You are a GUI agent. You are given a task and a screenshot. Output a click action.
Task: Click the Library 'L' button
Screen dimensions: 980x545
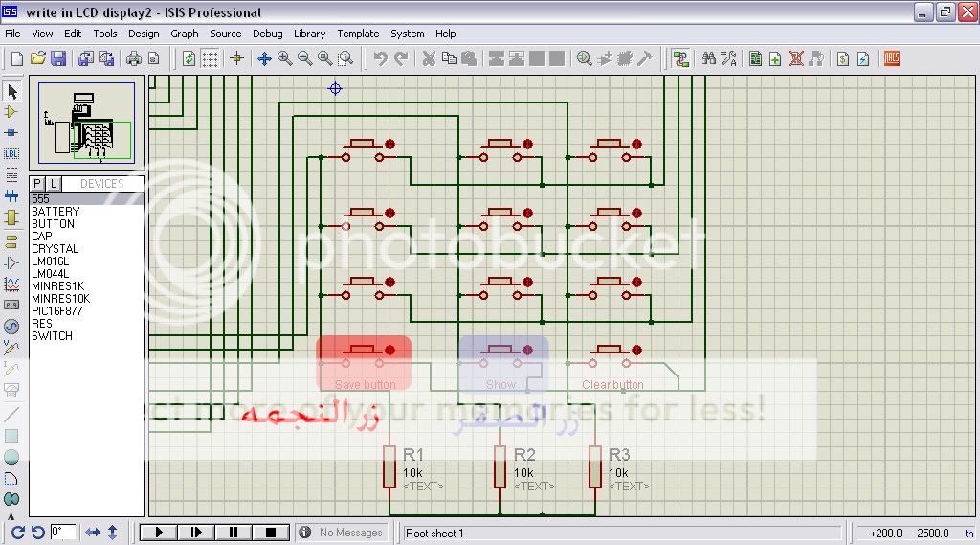click(54, 183)
